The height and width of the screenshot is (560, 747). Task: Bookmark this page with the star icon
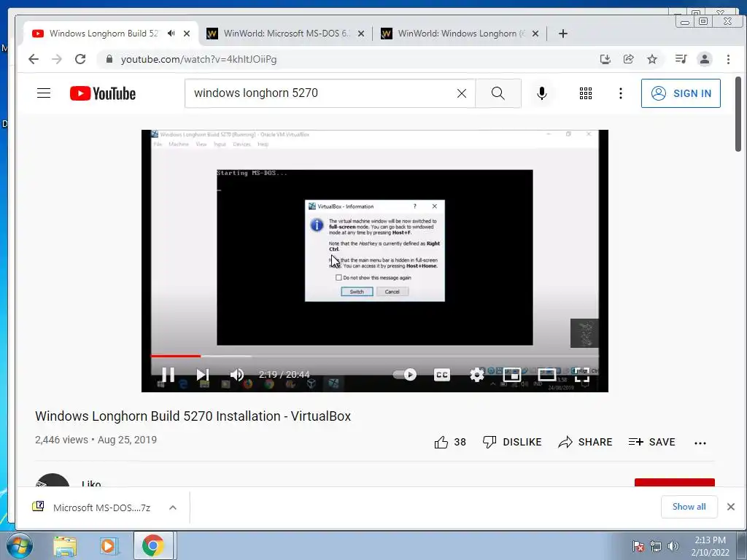651,59
